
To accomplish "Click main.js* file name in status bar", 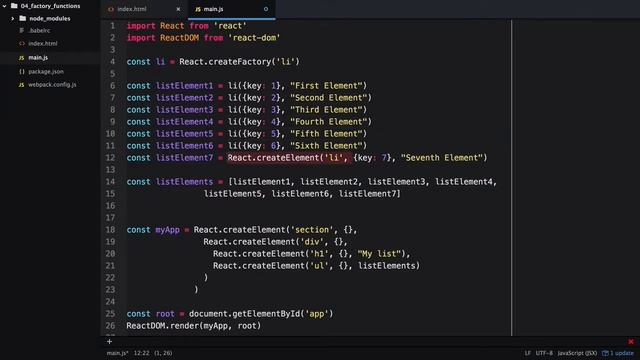I will (x=118, y=353).
